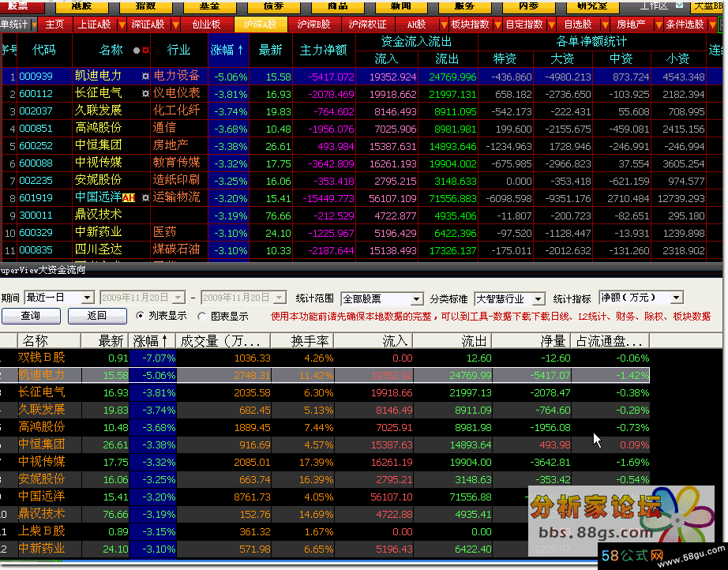728x570 pixels.
Task: Select stock code 000939
Action: pyautogui.click(x=36, y=77)
